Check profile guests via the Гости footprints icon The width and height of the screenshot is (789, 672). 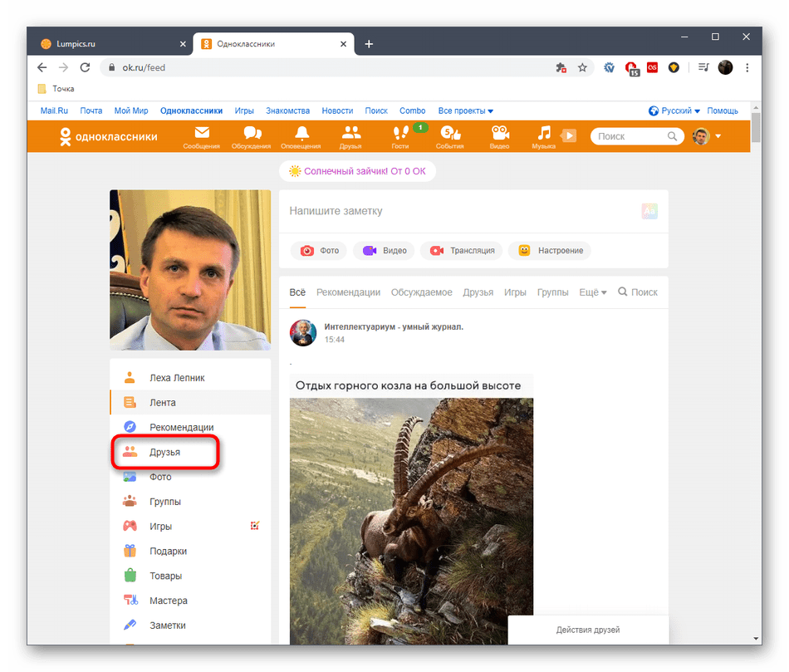[400, 135]
